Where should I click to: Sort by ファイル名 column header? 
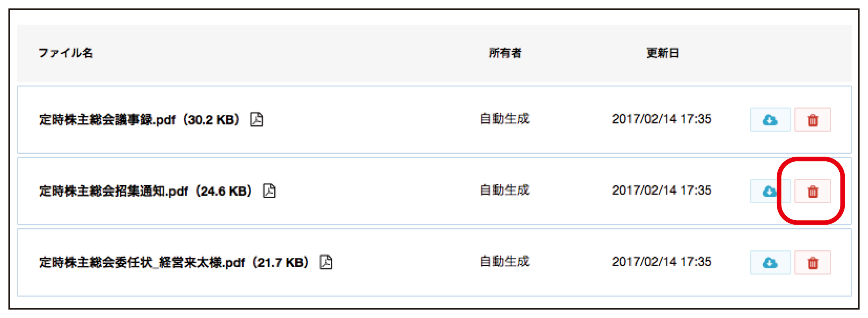66,53
